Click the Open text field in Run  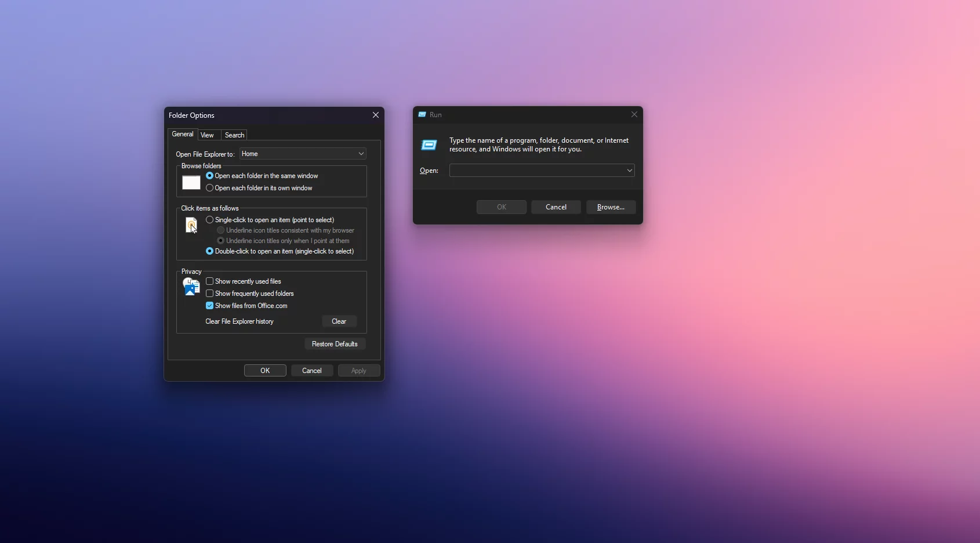click(536, 171)
